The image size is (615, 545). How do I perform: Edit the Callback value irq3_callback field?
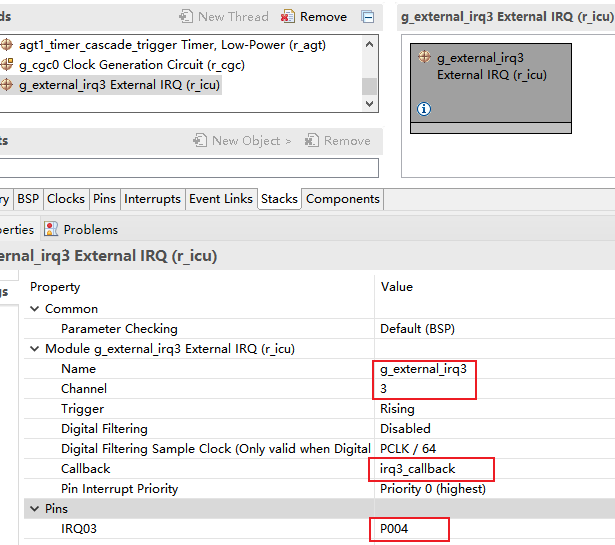coord(430,469)
